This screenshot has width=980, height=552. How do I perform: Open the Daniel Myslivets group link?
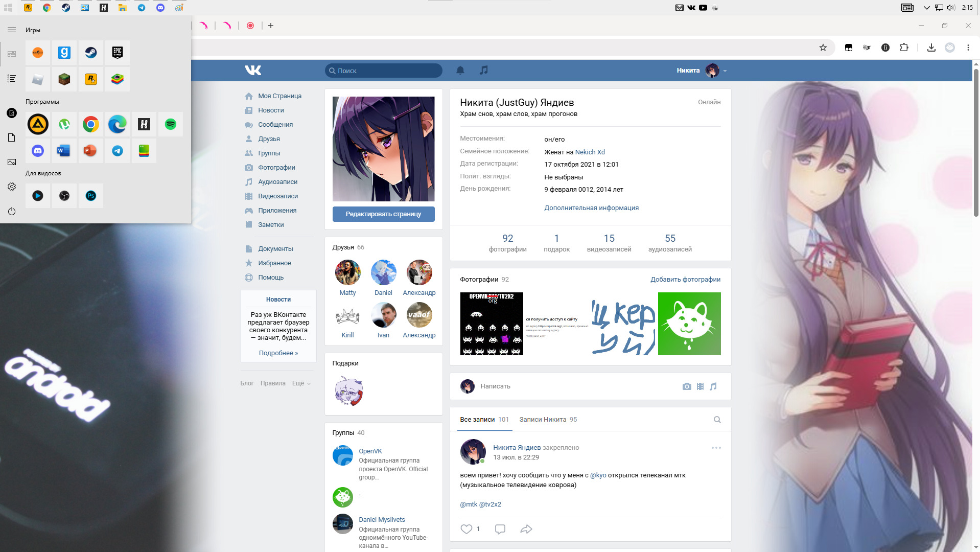click(382, 520)
